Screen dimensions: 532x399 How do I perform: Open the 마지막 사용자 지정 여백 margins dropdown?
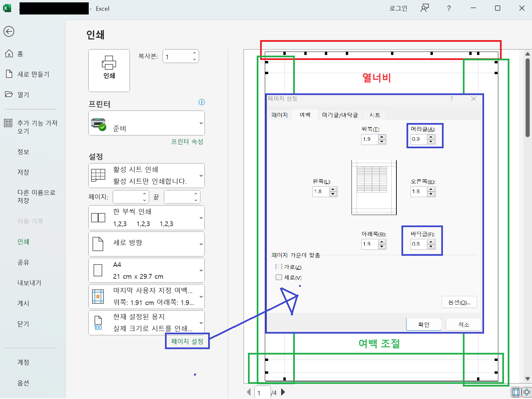146,297
